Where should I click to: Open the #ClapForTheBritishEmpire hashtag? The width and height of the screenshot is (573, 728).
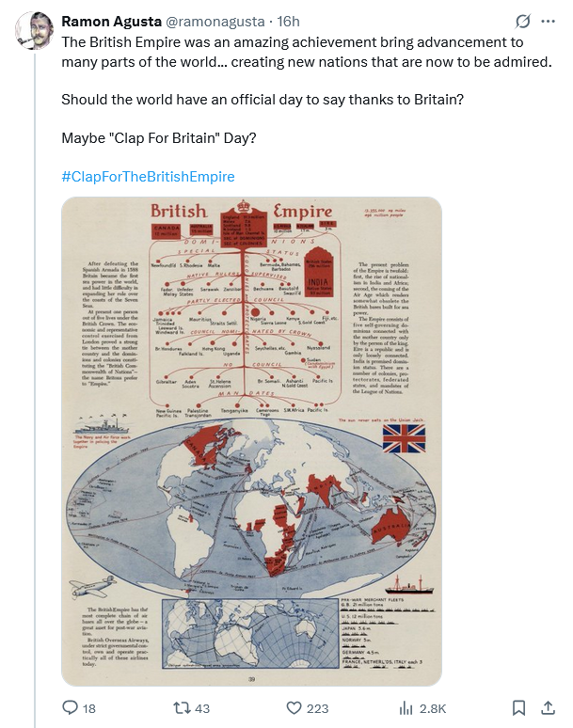point(148,177)
